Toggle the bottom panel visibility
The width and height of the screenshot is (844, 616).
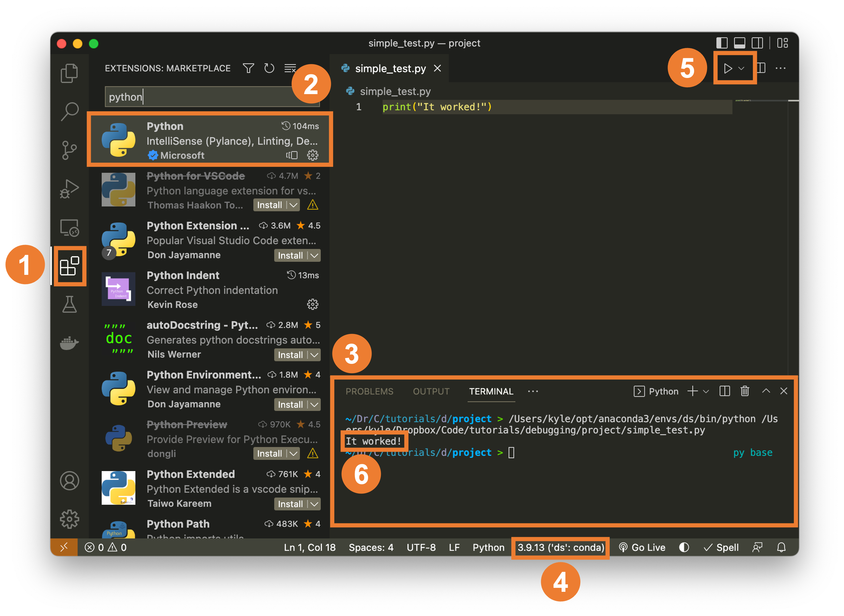[740, 43]
